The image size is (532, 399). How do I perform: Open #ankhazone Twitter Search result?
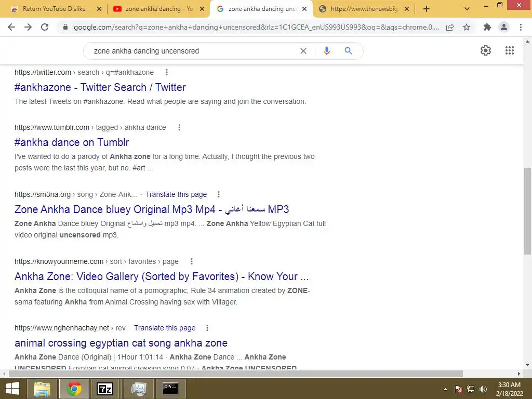[x=100, y=87]
